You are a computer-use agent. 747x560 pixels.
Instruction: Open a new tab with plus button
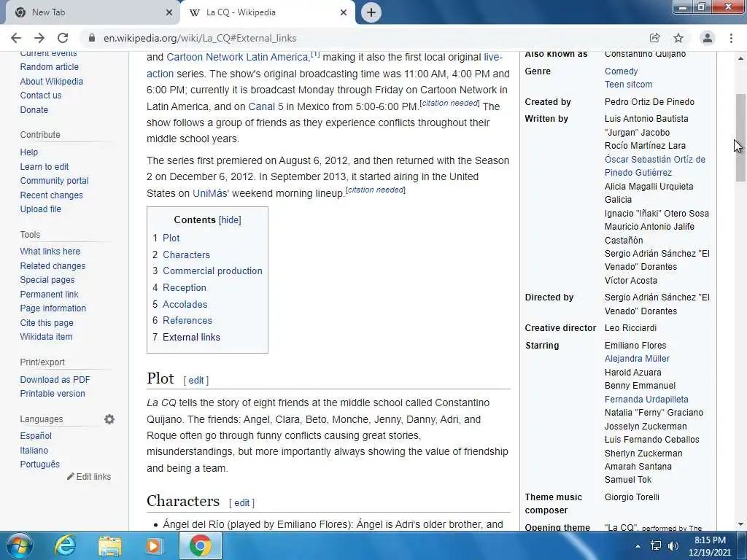point(371,12)
